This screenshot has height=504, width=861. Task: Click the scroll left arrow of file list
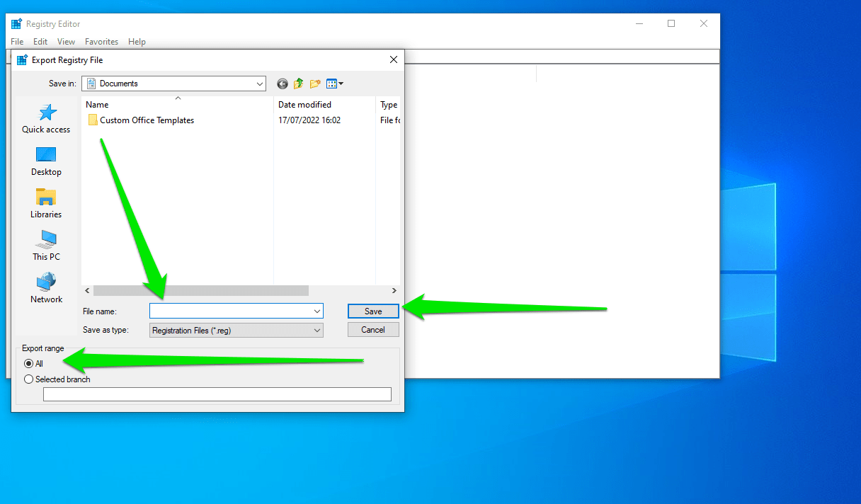pos(88,290)
